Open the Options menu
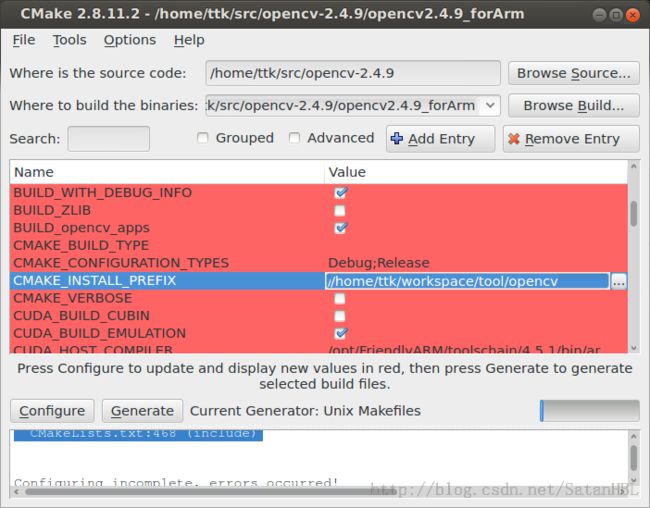This screenshot has height=508, width=650. pos(130,40)
